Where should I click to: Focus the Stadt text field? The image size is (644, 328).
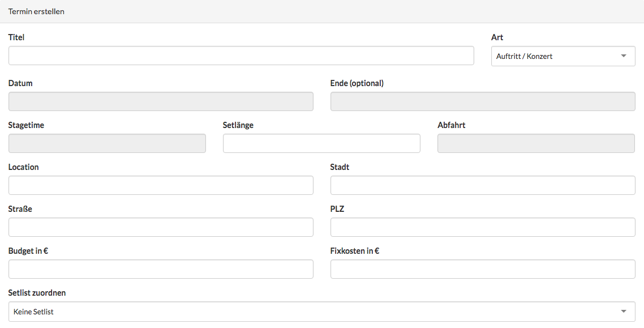[x=482, y=185]
